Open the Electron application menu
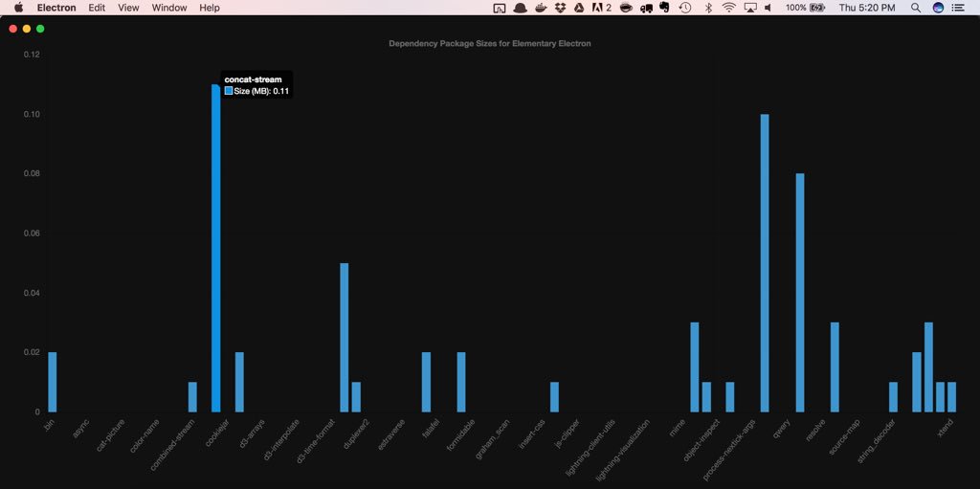Image resolution: width=980 pixels, height=489 pixels. pyautogui.click(x=56, y=8)
